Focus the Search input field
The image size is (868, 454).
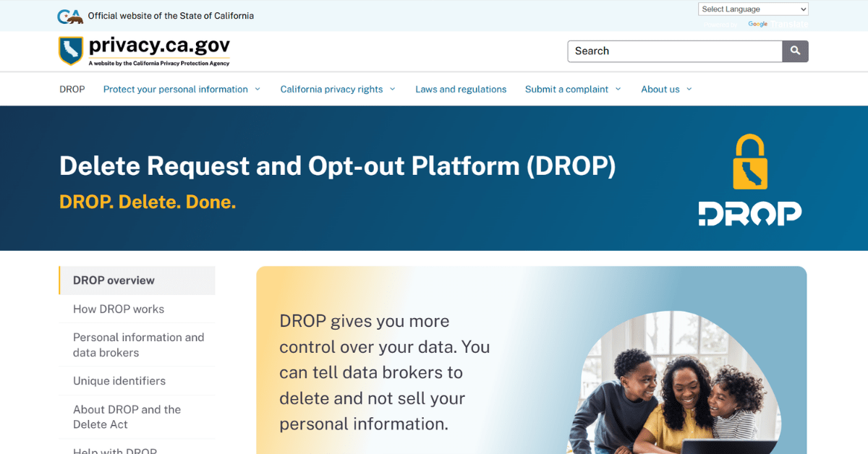pos(675,51)
